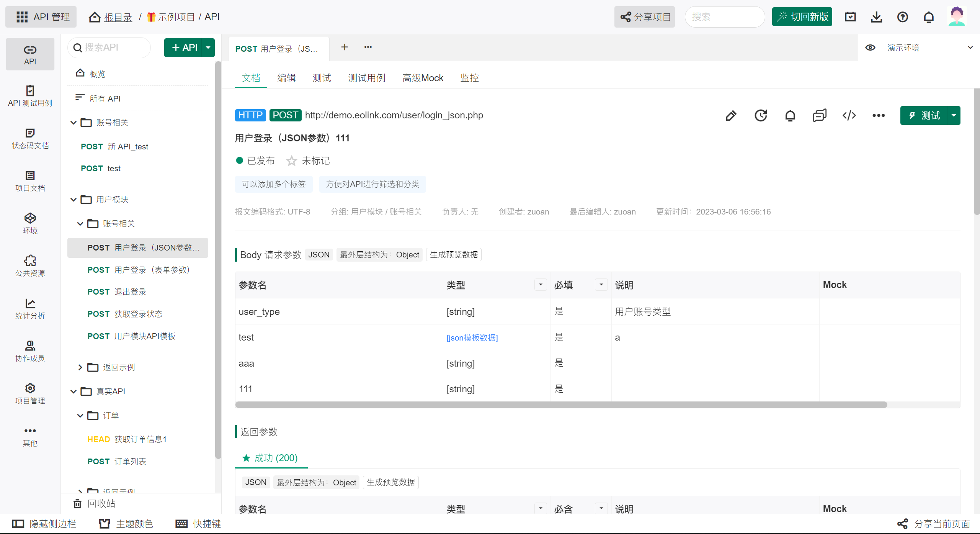Open the code generation icon

click(x=849, y=115)
